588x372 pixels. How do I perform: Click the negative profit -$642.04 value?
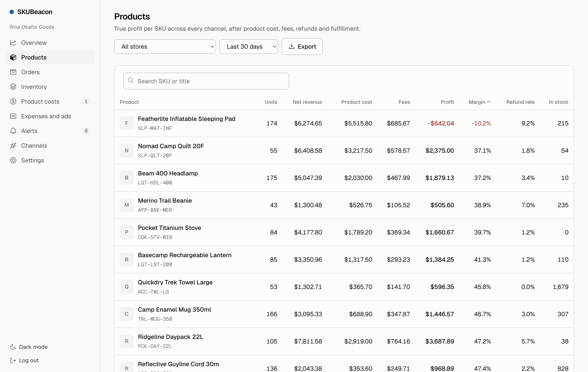[x=441, y=123]
